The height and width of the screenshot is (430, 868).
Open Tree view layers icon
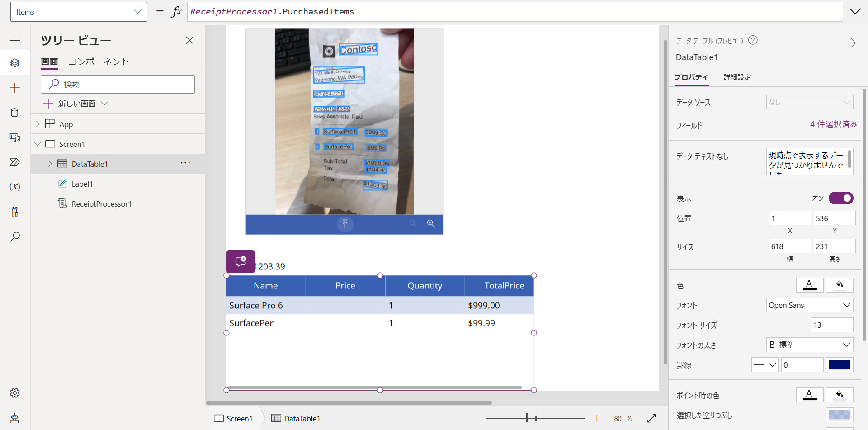[x=15, y=63]
